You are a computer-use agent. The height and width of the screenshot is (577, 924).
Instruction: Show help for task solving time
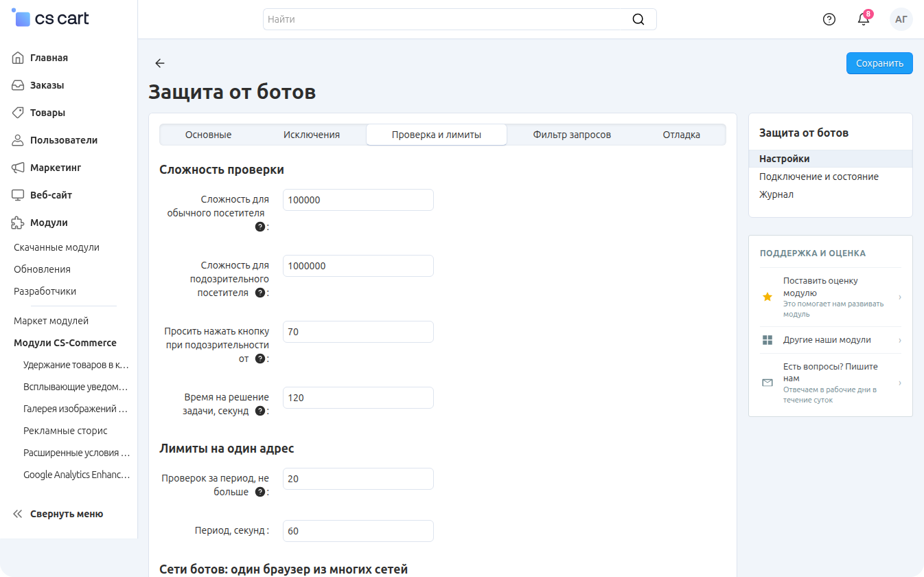[x=260, y=411]
